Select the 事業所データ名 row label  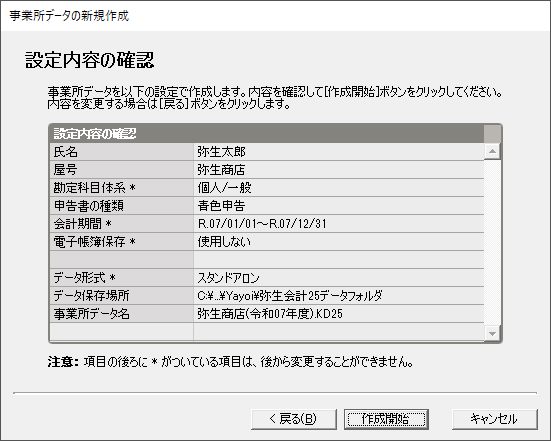click(122, 314)
